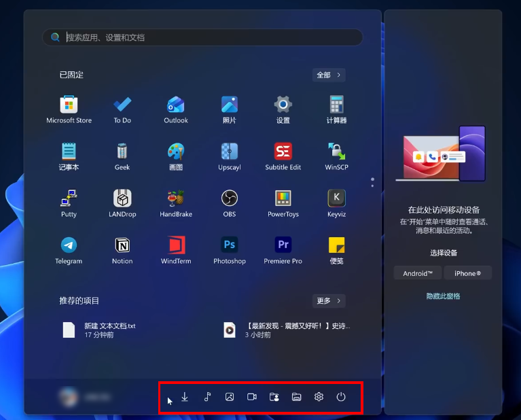Click the mobile device illustration
Screen dimensions: 521x420
440,154
